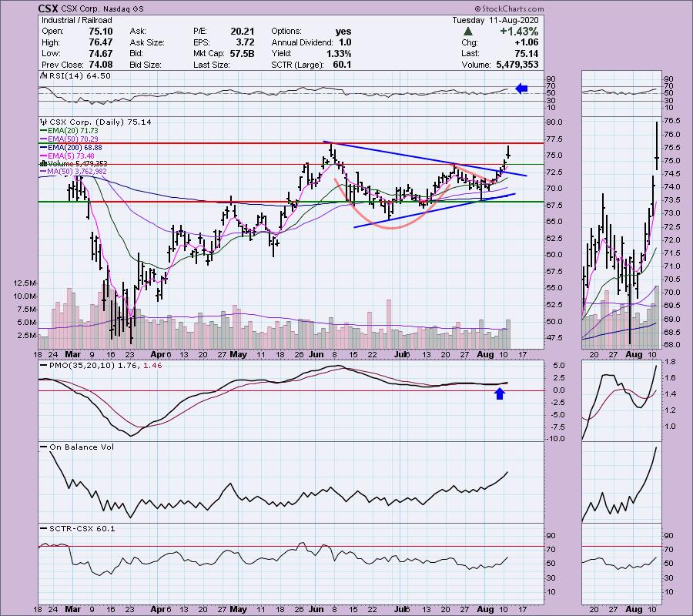Select the Prev Close value 74.08
This screenshot has height=616, width=693.
pyautogui.click(x=101, y=65)
